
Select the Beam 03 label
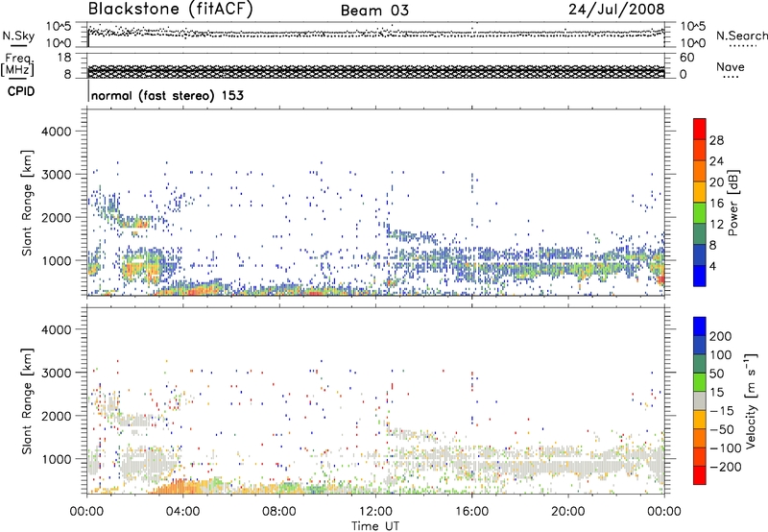[374, 11]
